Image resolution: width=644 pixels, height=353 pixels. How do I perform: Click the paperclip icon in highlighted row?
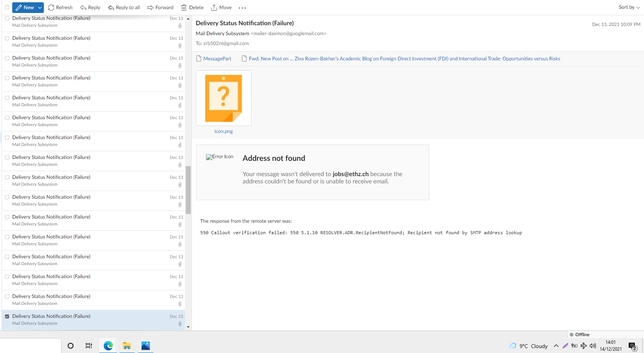(180, 324)
